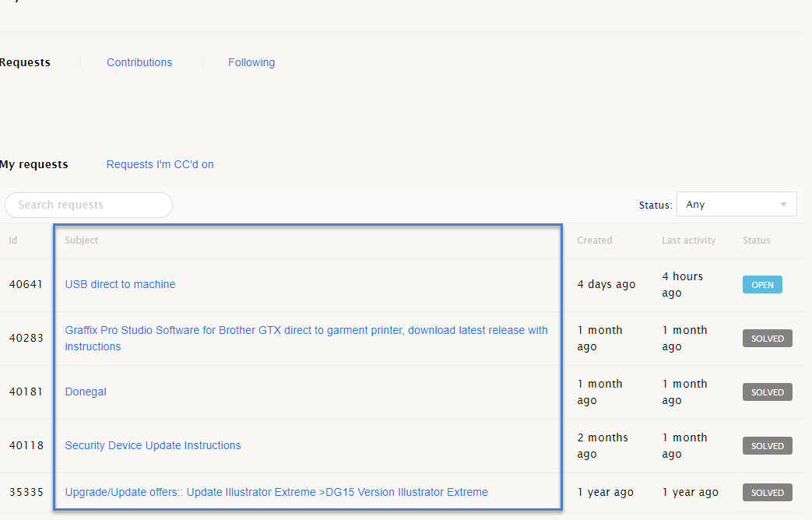Viewport: 812px width, 520px height.
Task: Click the '4 days ago' created cell
Action: [x=606, y=284]
